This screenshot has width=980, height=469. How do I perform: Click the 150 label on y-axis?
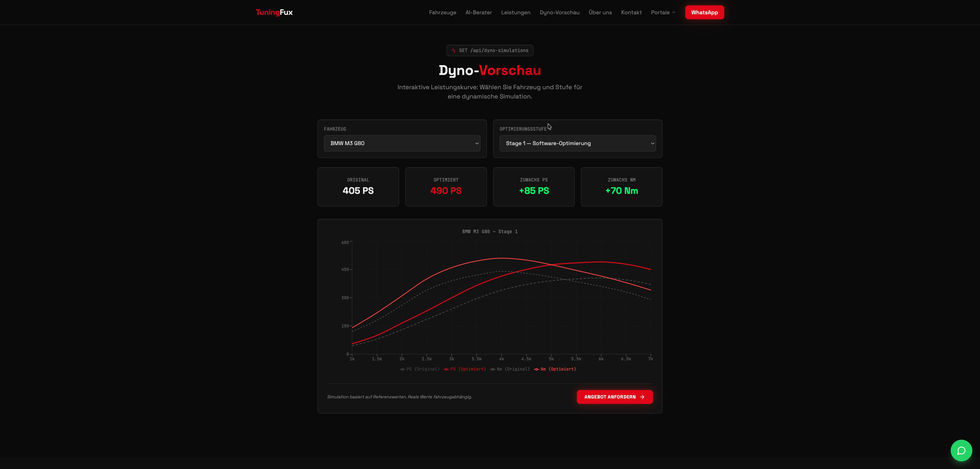(x=345, y=326)
